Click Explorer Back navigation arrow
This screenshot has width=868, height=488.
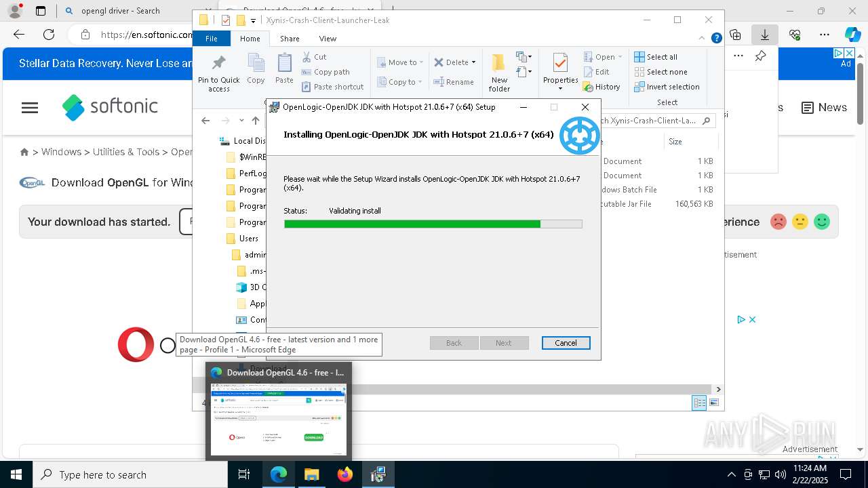pos(205,121)
